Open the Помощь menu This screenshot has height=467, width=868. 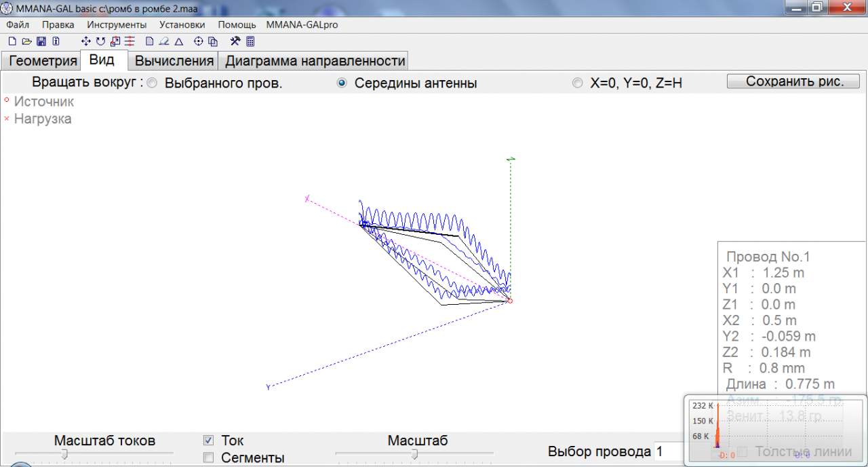[x=237, y=24]
